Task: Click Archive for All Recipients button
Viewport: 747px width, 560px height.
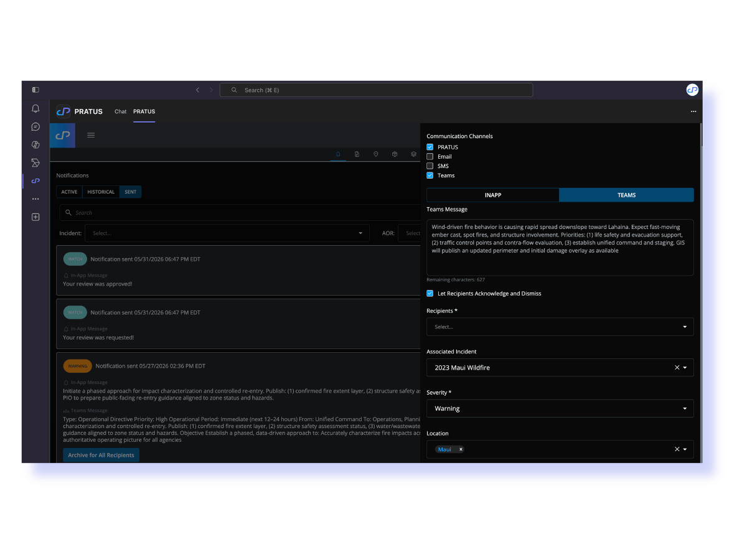Action: point(101,455)
